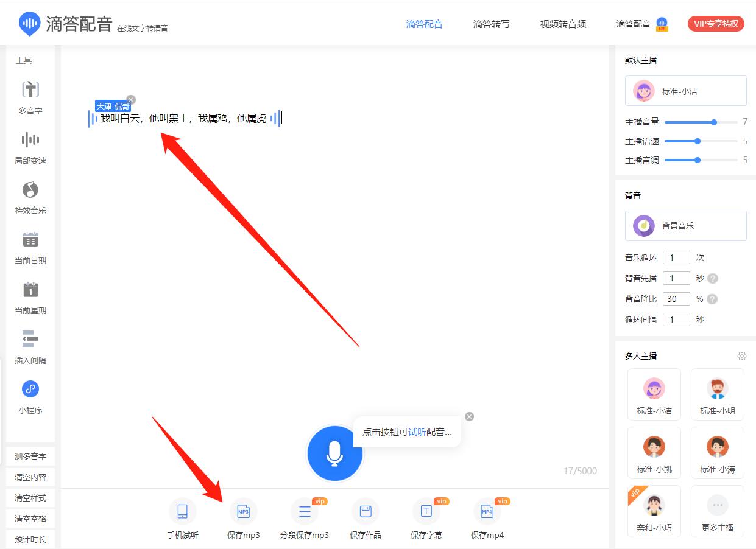Adjust the 主播语速 speed slider
The image size is (756, 549).
point(701,141)
